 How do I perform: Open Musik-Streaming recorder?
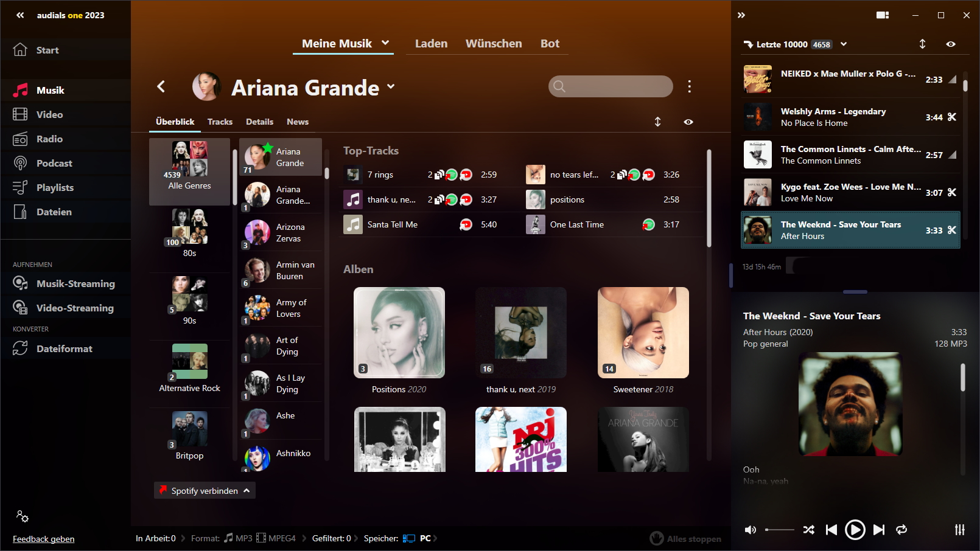click(65, 283)
